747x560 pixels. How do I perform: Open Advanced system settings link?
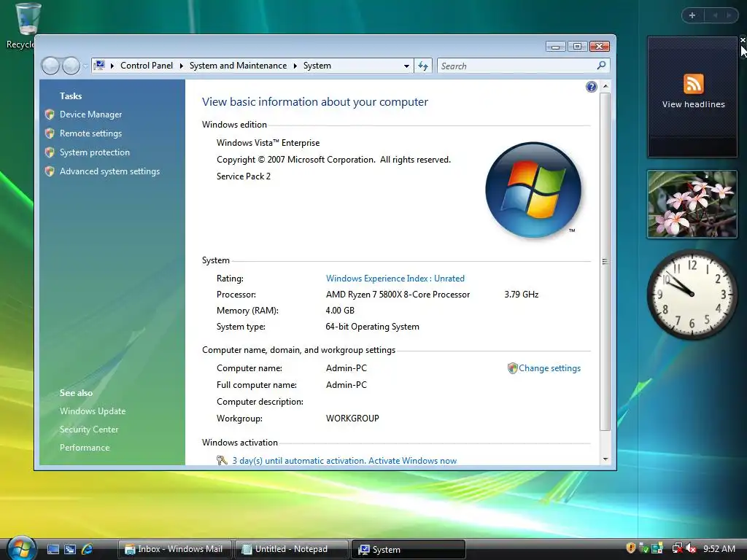109,171
